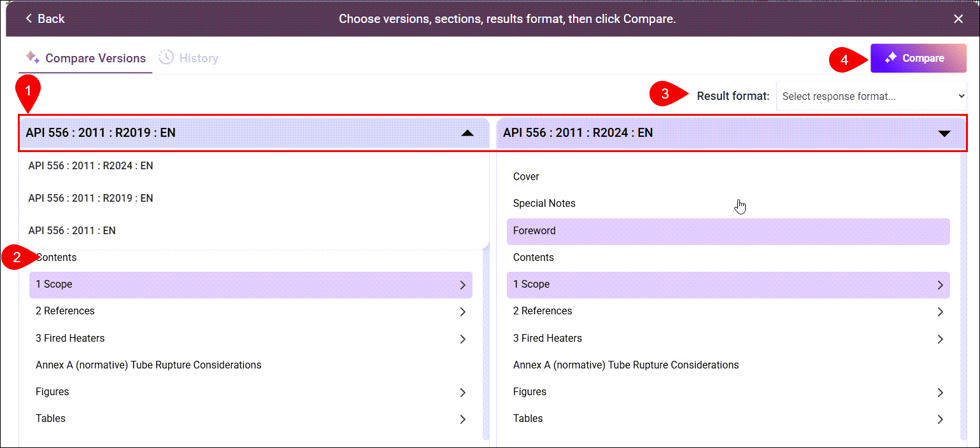The height and width of the screenshot is (448, 980).
Task: Click the sparkle Compare button
Action: [918, 58]
